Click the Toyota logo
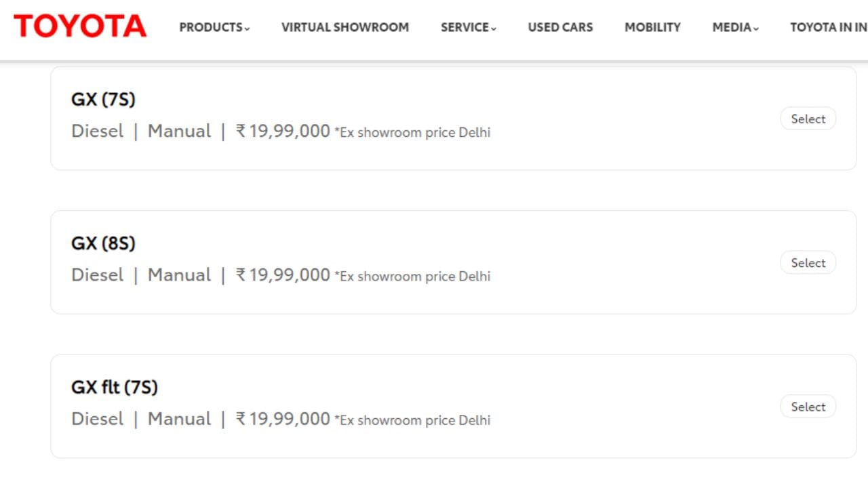The height and width of the screenshot is (488, 868). 80,26
